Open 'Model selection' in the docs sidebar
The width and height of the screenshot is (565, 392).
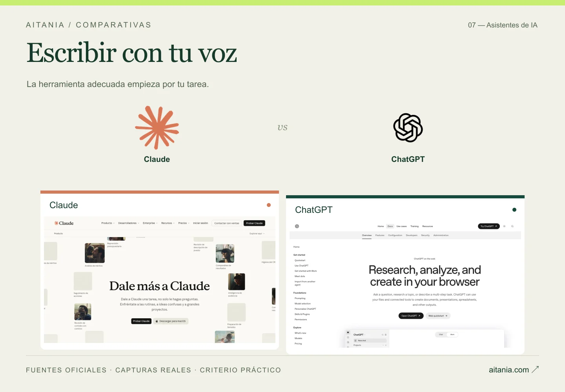(303, 303)
